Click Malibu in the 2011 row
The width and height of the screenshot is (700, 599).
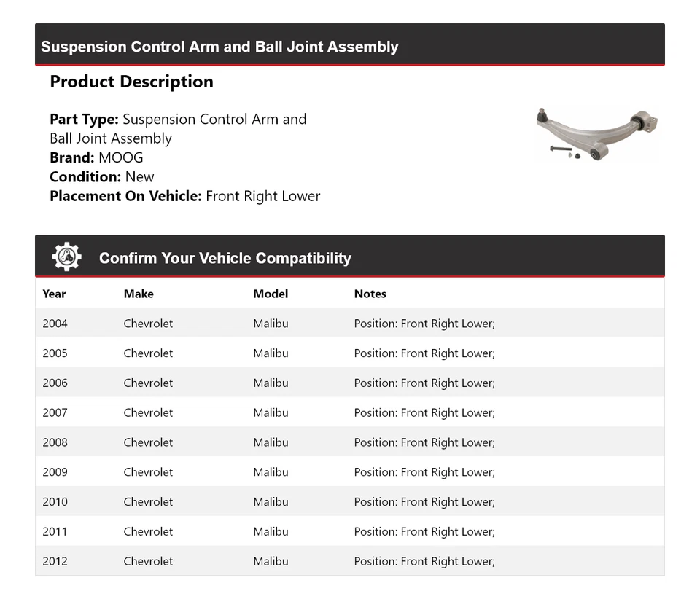tap(271, 532)
